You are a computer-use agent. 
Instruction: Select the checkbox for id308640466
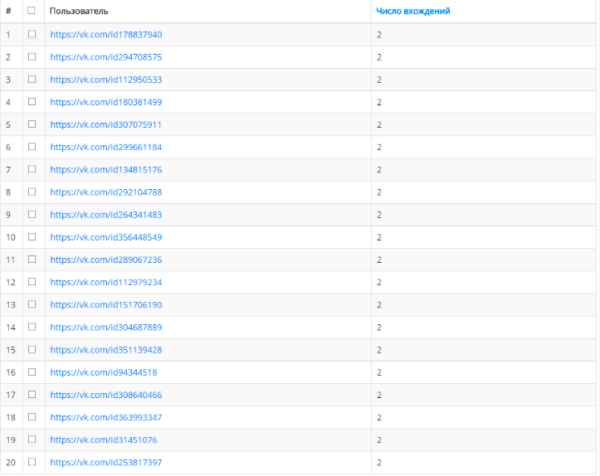point(32,394)
